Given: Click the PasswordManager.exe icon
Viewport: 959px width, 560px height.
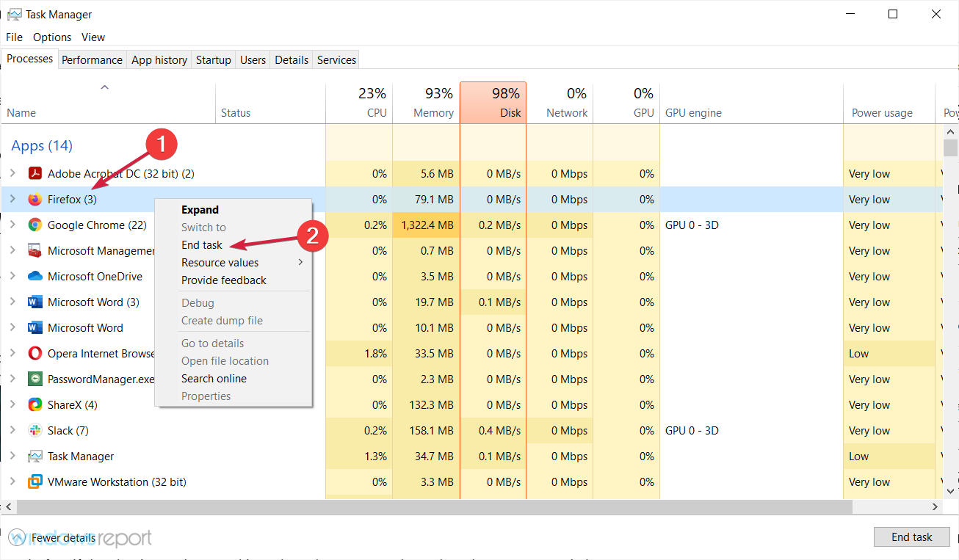Looking at the screenshot, I should pyautogui.click(x=35, y=379).
